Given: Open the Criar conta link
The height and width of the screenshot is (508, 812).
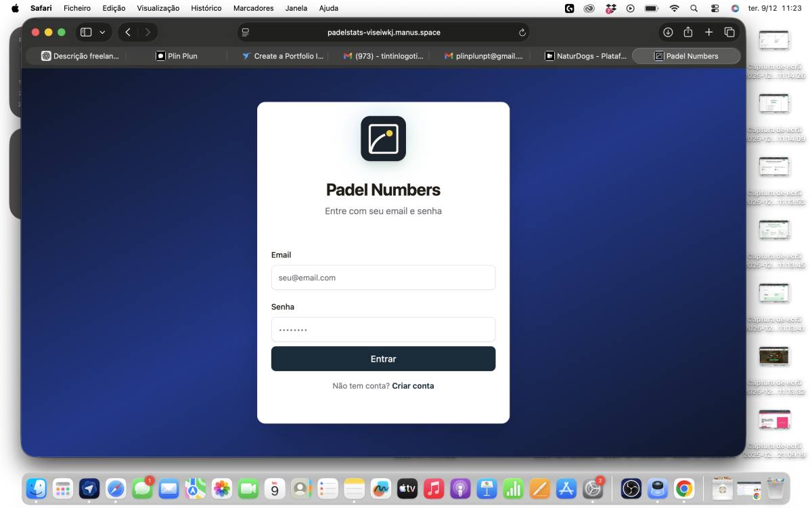Looking at the screenshot, I should coord(413,386).
